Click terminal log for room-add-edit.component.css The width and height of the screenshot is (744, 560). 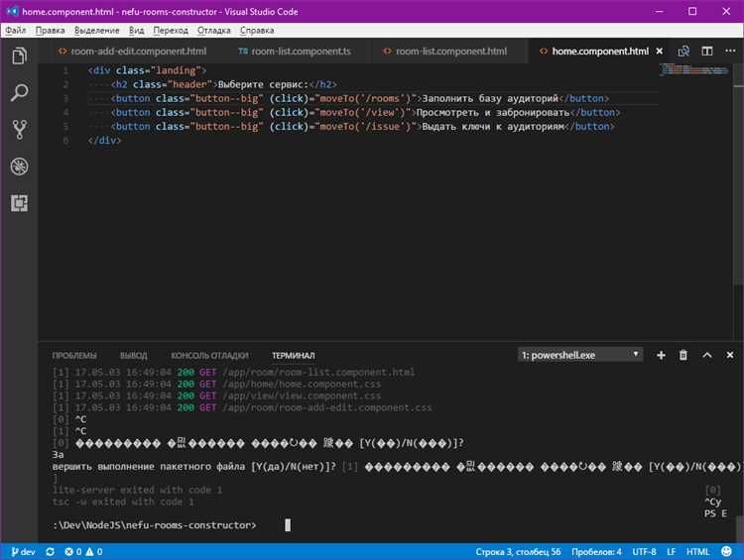point(242,407)
